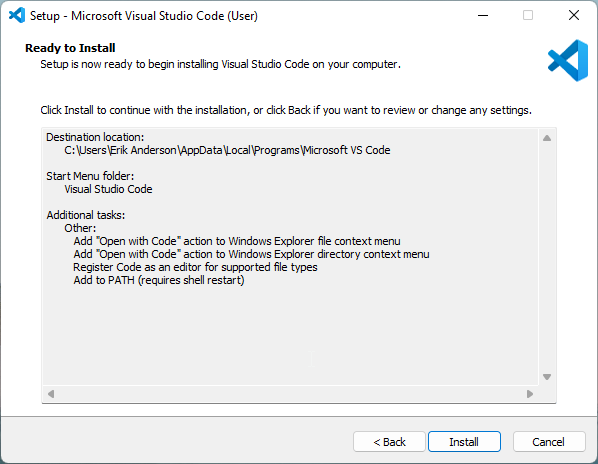The width and height of the screenshot is (598, 464).
Task: Click the VS Code icon in title bar
Action: click(17, 16)
